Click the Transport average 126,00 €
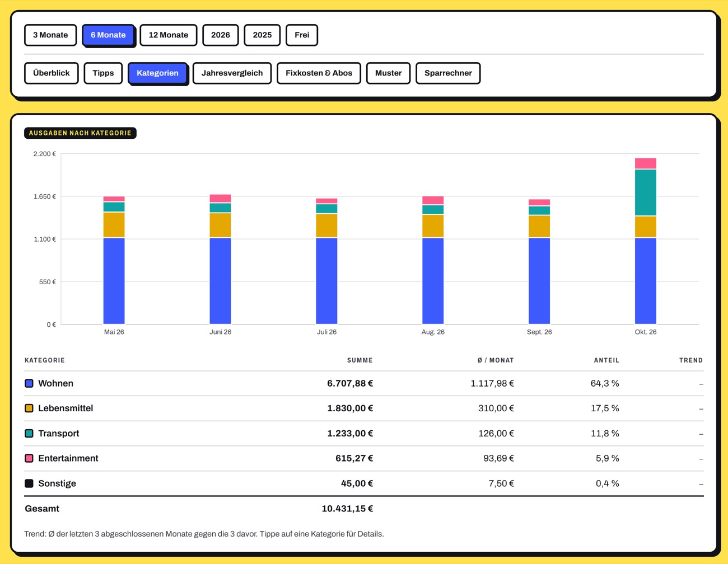Viewport: 728px width, 564px height. point(496,434)
